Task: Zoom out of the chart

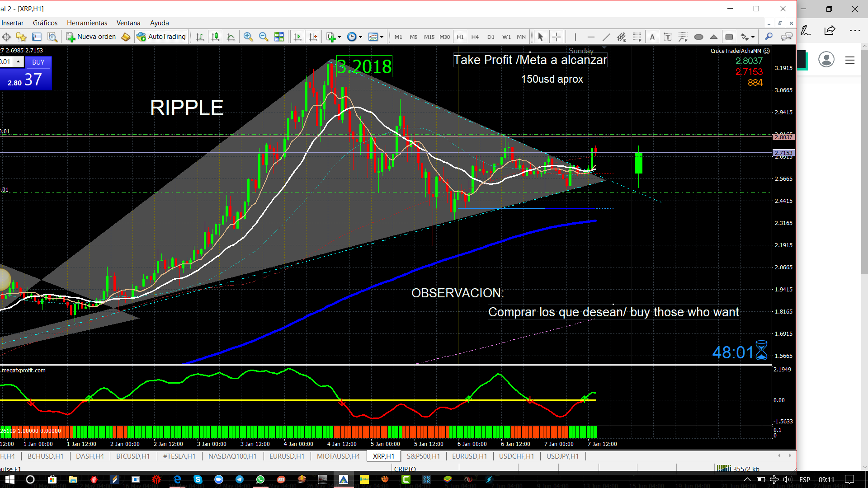Action: click(263, 37)
